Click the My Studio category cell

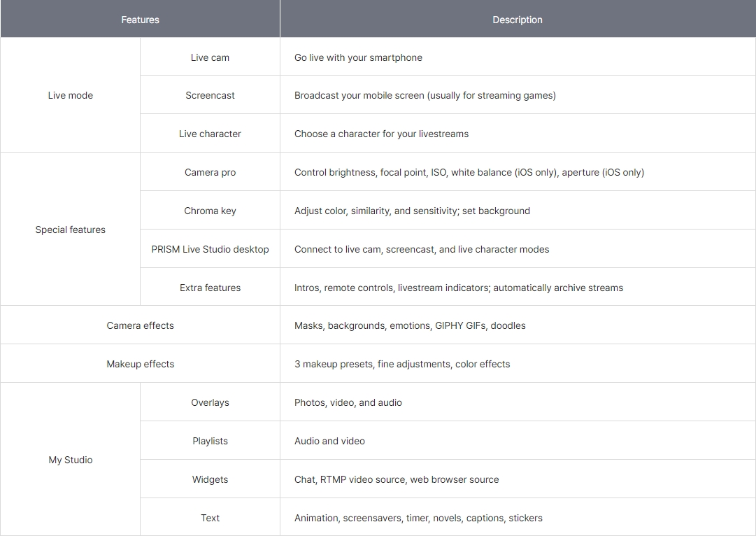[70, 460]
